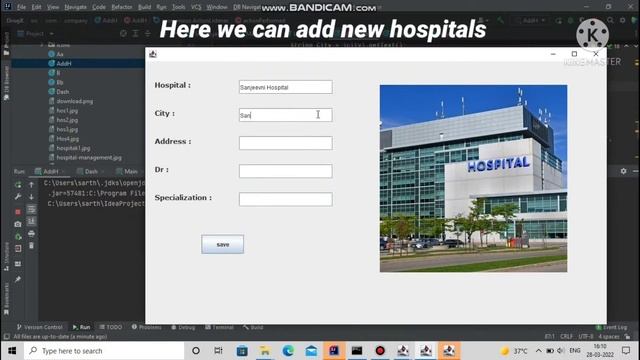This screenshot has width=640, height=360.
Task: Click the up arrow in Run console toolbar
Action: tap(31, 185)
